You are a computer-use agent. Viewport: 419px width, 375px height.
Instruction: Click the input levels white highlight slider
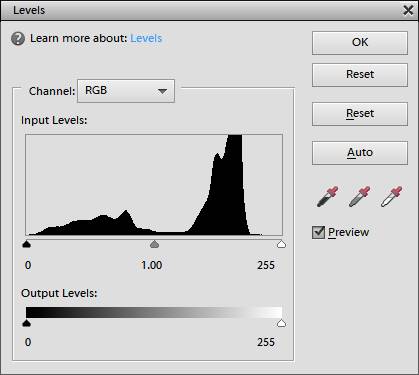[x=281, y=244]
